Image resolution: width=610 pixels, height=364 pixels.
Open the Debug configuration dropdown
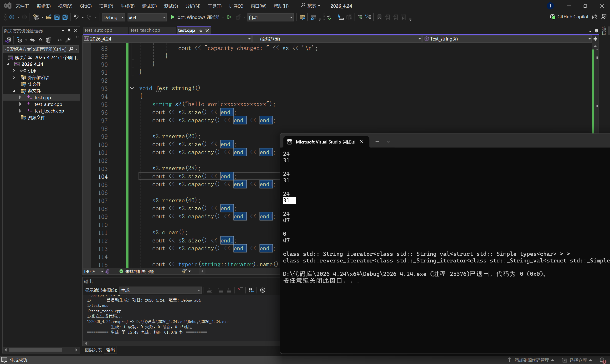113,17
